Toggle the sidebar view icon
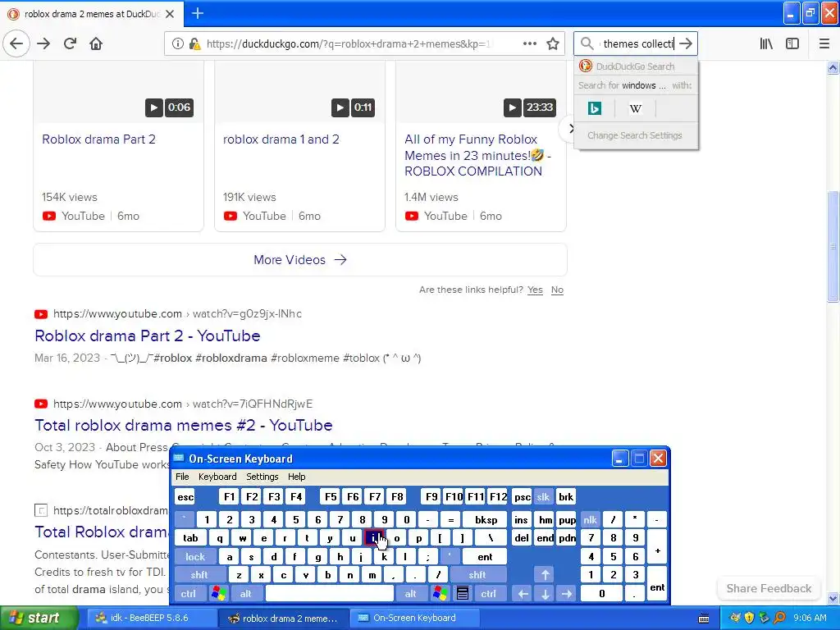840x630 pixels. [792, 43]
